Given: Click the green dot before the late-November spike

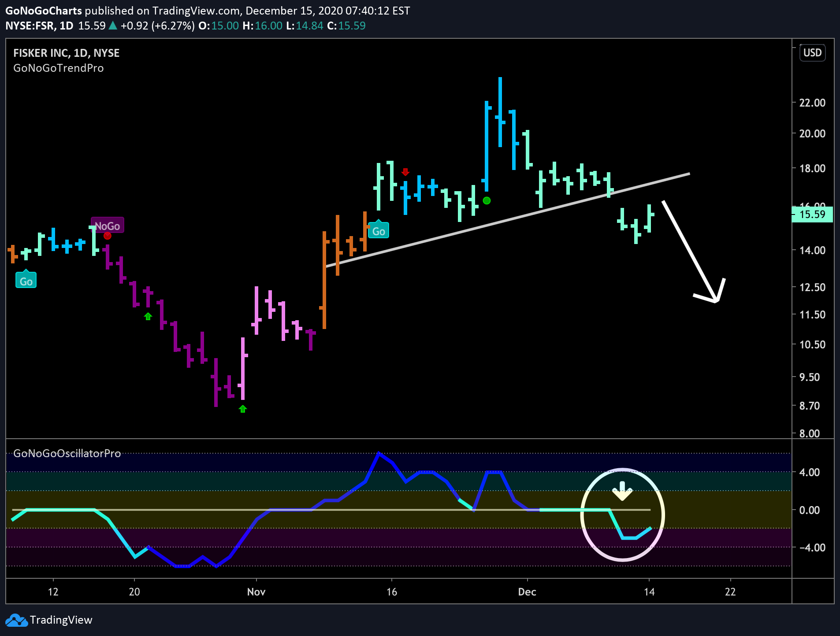Looking at the screenshot, I should 487,200.
